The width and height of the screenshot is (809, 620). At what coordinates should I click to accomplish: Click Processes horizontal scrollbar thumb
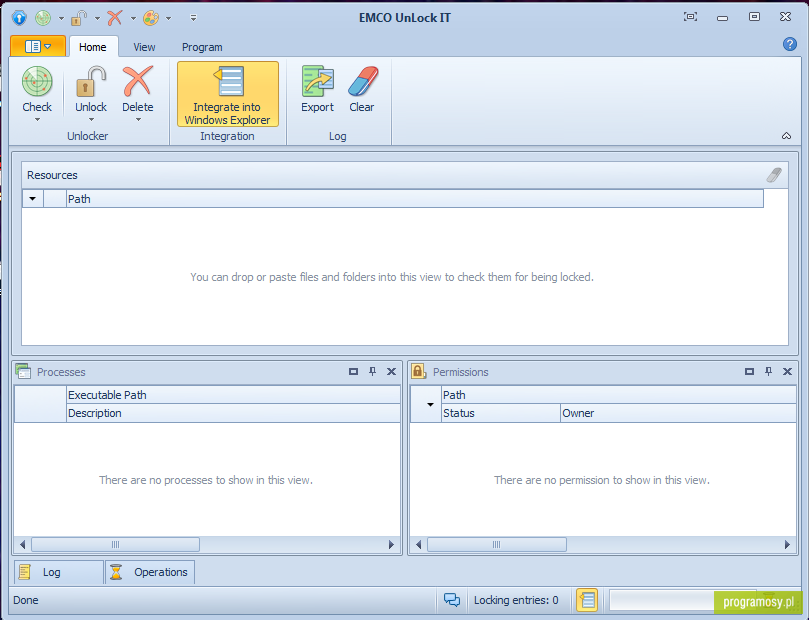tap(116, 545)
